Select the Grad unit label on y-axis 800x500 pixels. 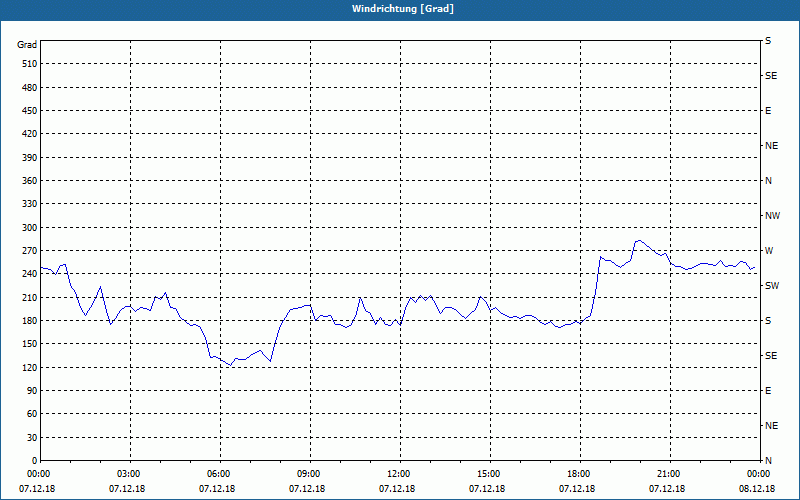(x=27, y=45)
